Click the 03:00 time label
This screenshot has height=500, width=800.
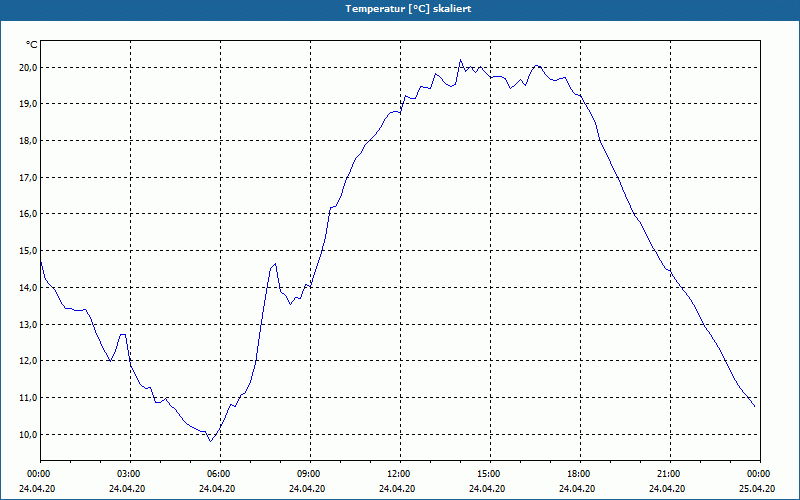[x=131, y=474]
